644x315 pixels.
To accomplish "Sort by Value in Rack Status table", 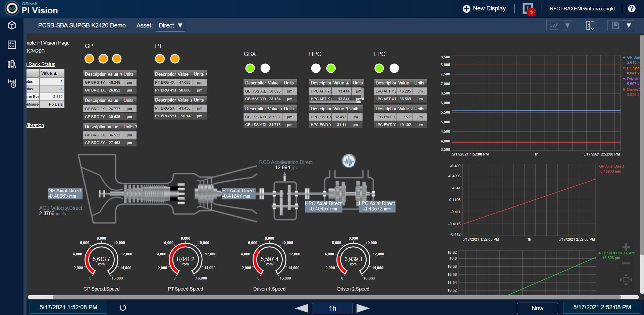I will pos(52,73).
